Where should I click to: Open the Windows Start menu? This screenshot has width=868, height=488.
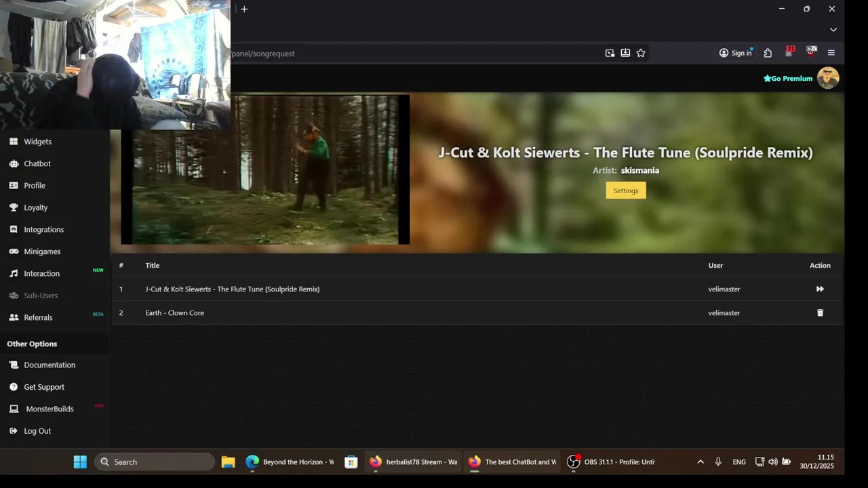coord(80,462)
